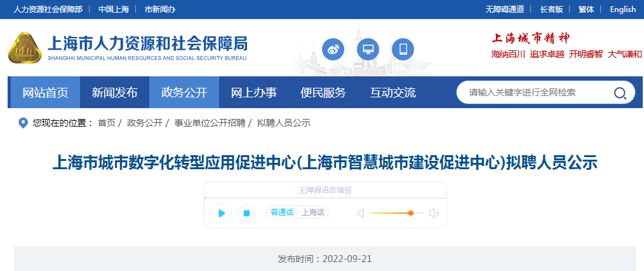The image size is (644, 271).
Task: Click the 无障碍语音播报 label
Action: pos(325,190)
